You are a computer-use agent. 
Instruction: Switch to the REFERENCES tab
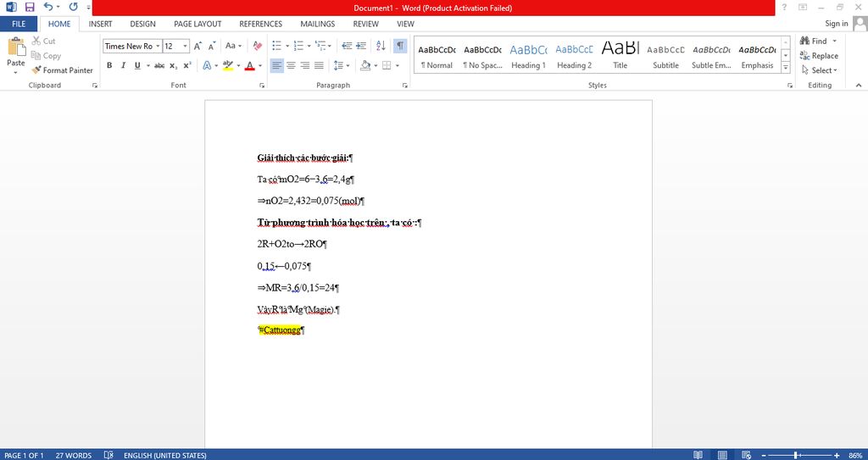(261, 24)
